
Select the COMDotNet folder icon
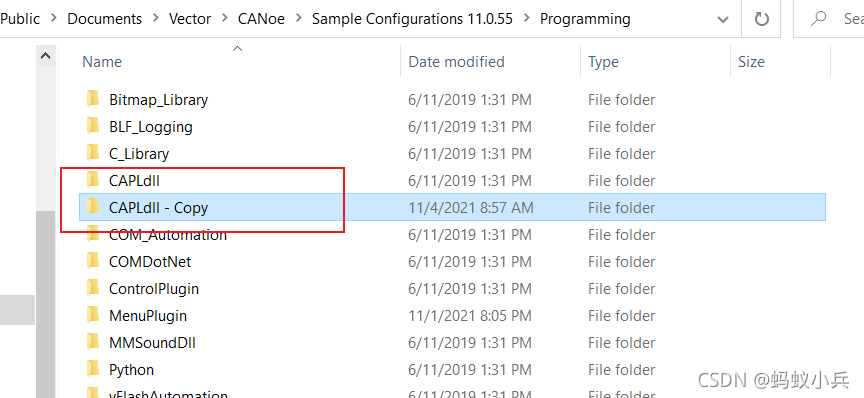[93, 261]
